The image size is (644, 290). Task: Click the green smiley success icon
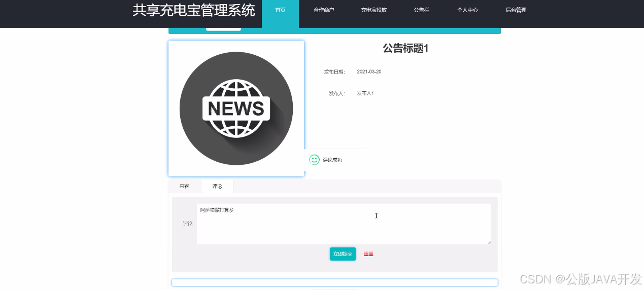click(x=315, y=160)
